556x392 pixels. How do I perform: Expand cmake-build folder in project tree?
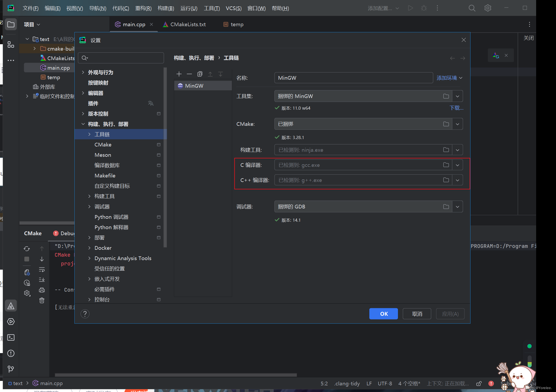34,49
